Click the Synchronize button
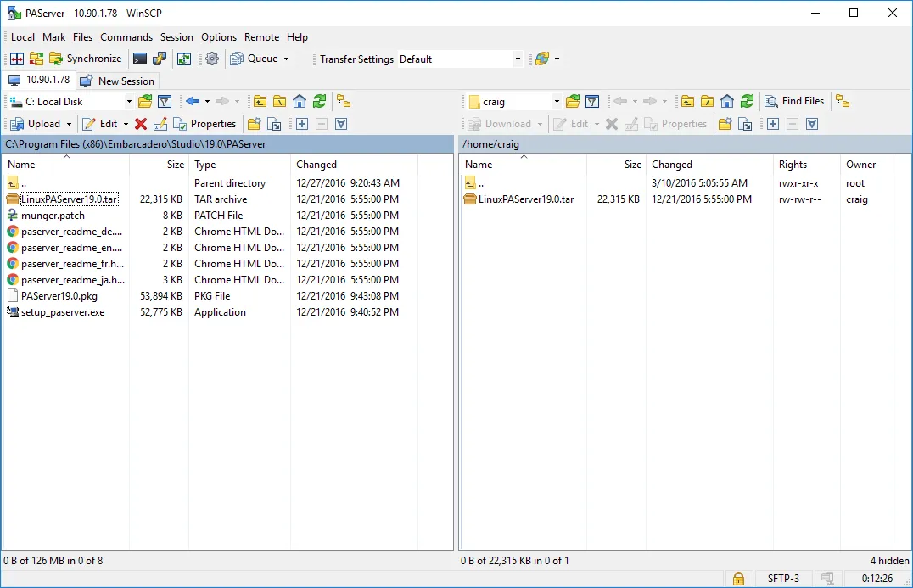This screenshot has width=913, height=588. pyautogui.click(x=86, y=59)
